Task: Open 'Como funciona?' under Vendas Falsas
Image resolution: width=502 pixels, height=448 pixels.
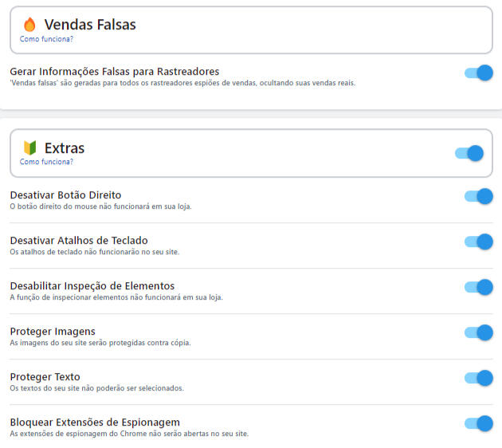Action: (x=46, y=39)
